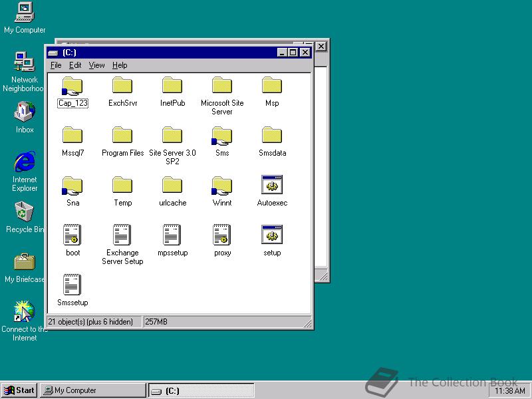
Task: Select the Cap_123 shared folder
Action: tap(72, 92)
